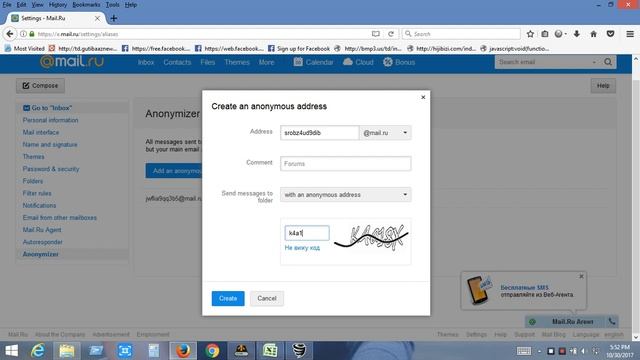The image size is (640, 360).
Task: Click the captcha code input field
Action: point(307,233)
